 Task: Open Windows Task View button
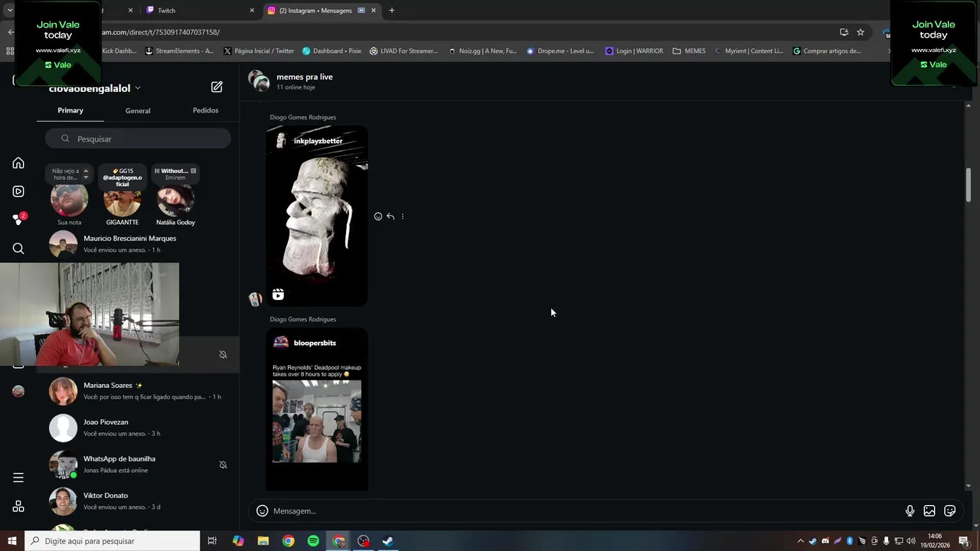(212, 541)
